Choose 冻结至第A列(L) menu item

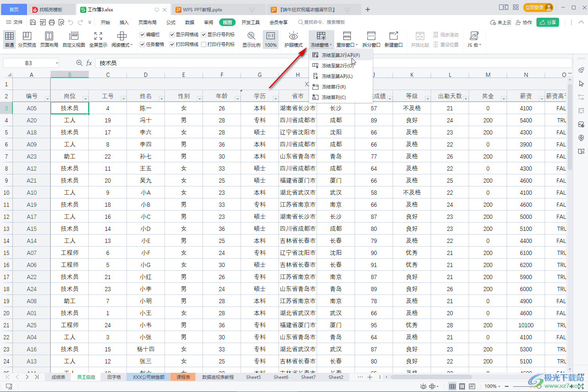[x=341, y=76]
